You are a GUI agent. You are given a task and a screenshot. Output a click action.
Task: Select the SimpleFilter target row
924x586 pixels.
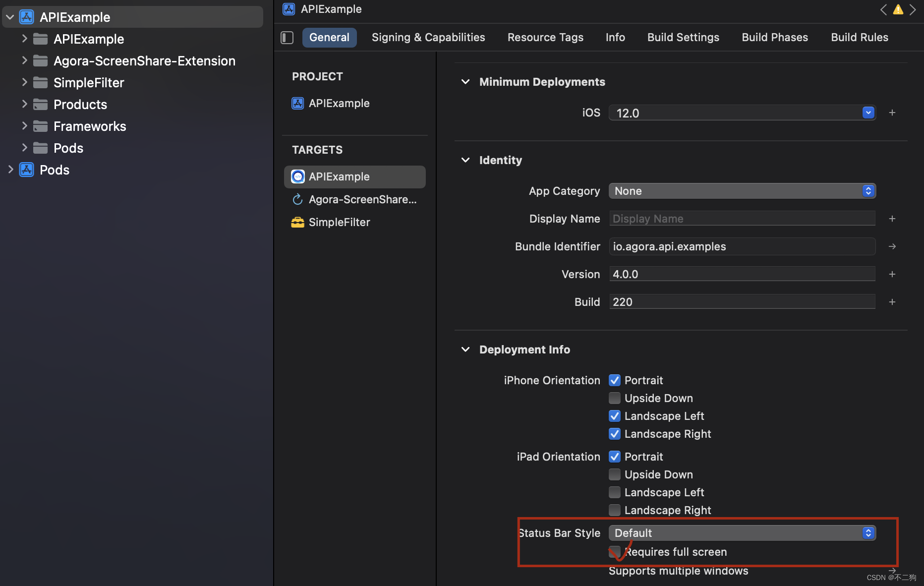point(355,222)
